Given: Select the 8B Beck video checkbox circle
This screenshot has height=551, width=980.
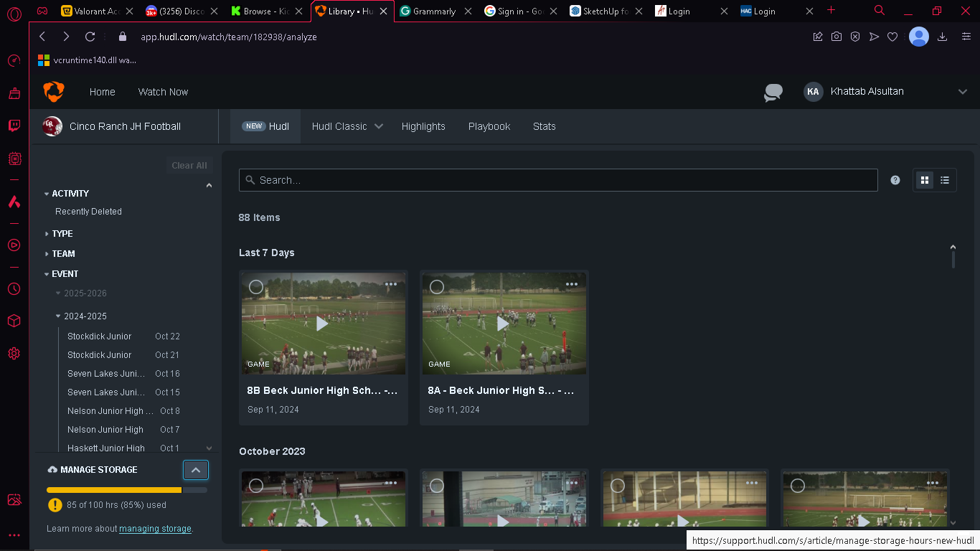Looking at the screenshot, I should (x=256, y=287).
